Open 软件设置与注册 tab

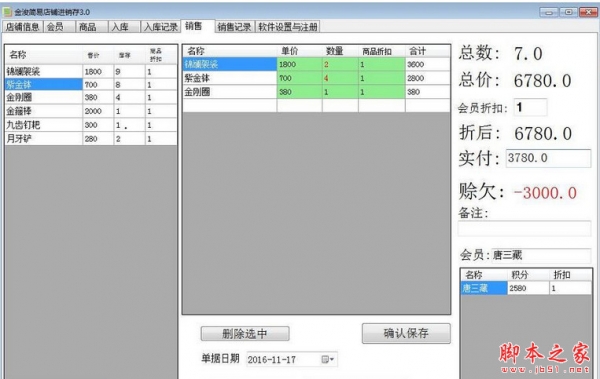pyautogui.click(x=288, y=27)
